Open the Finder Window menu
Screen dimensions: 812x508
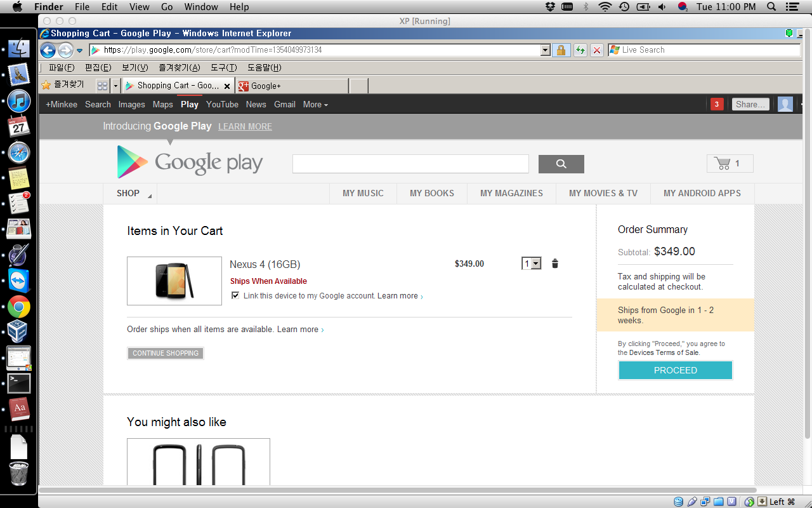coord(200,7)
